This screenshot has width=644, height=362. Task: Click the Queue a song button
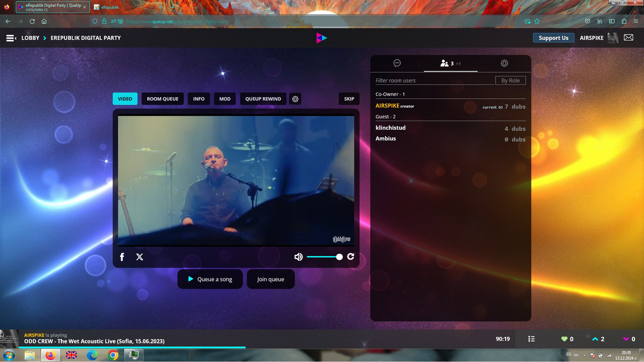tap(210, 279)
